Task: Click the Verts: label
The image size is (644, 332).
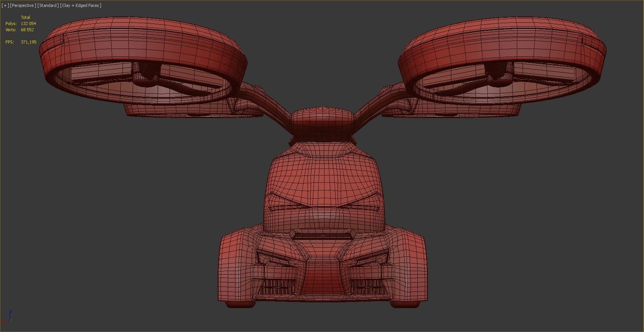Action: (11, 30)
